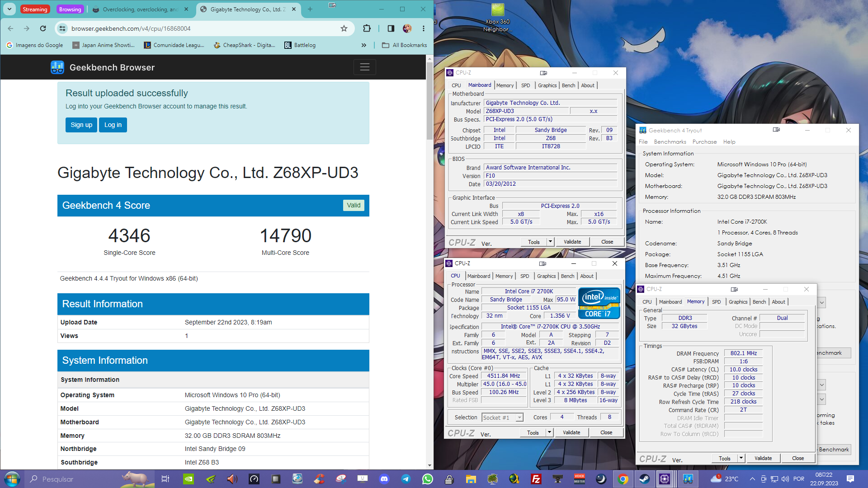Open Chrome three-dot menu
The image size is (868, 488).
424,28
